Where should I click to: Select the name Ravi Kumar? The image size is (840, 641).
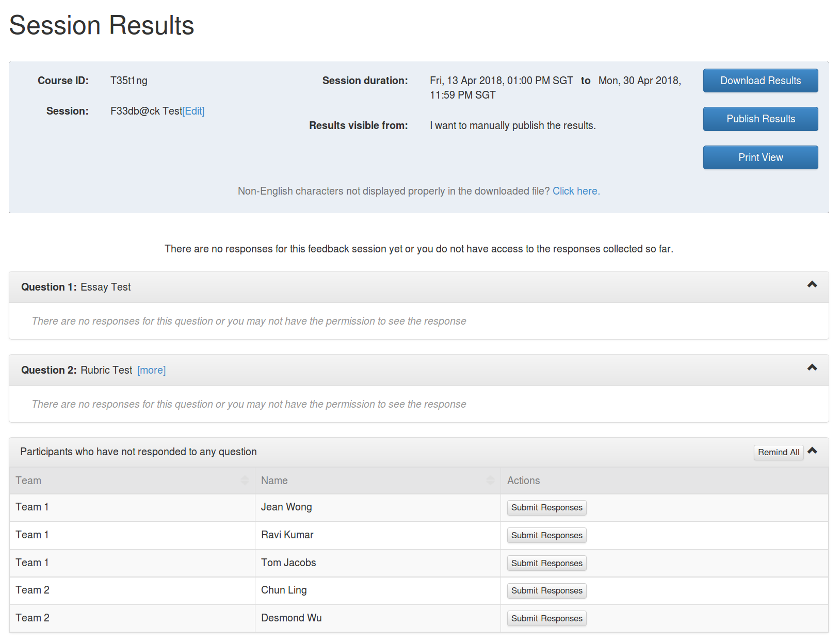point(287,535)
